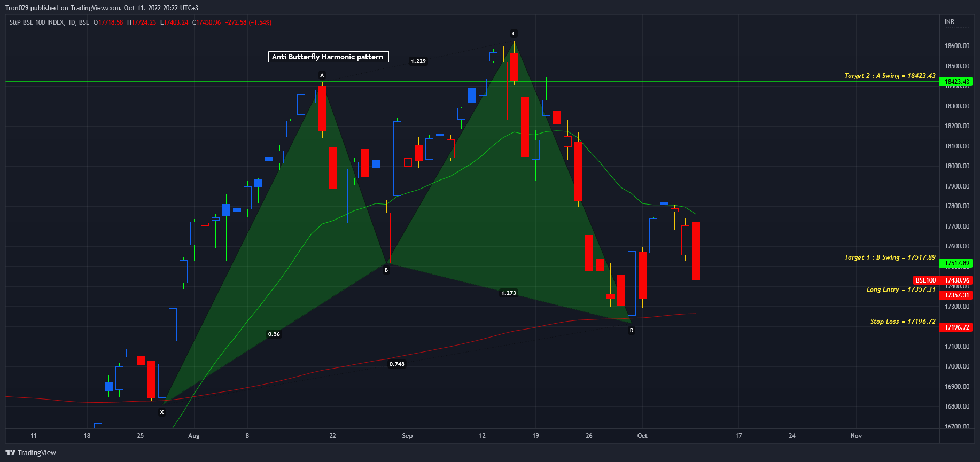Select pattern point label B
980x462 pixels.
click(x=386, y=270)
